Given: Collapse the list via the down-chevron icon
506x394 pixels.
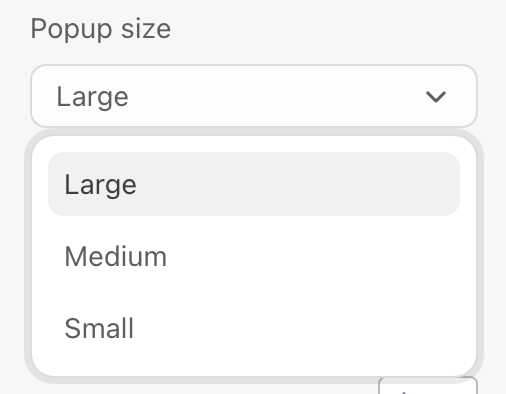Looking at the screenshot, I should click(436, 97).
